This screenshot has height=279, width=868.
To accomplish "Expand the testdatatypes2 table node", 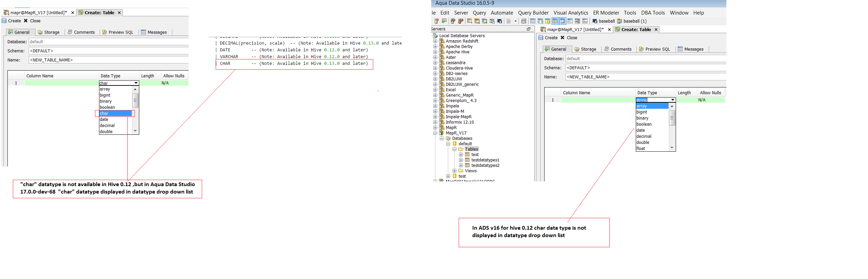I will (461, 165).
